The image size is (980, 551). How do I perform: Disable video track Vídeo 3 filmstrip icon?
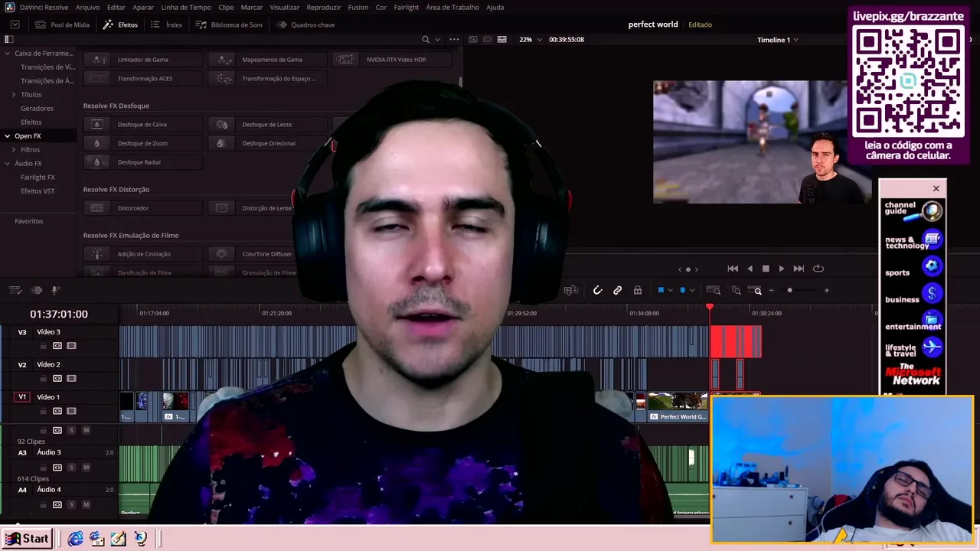point(71,346)
